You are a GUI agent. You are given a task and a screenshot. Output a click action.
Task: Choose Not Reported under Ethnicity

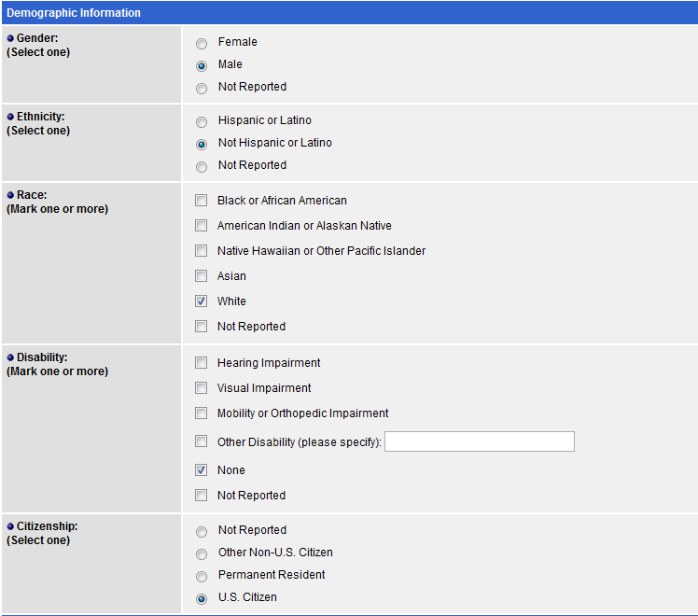[x=202, y=167]
